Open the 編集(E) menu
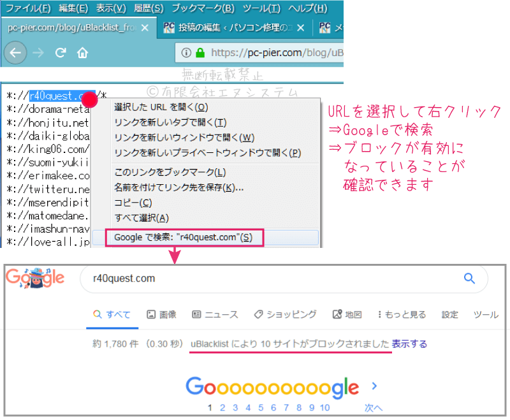 73,8
